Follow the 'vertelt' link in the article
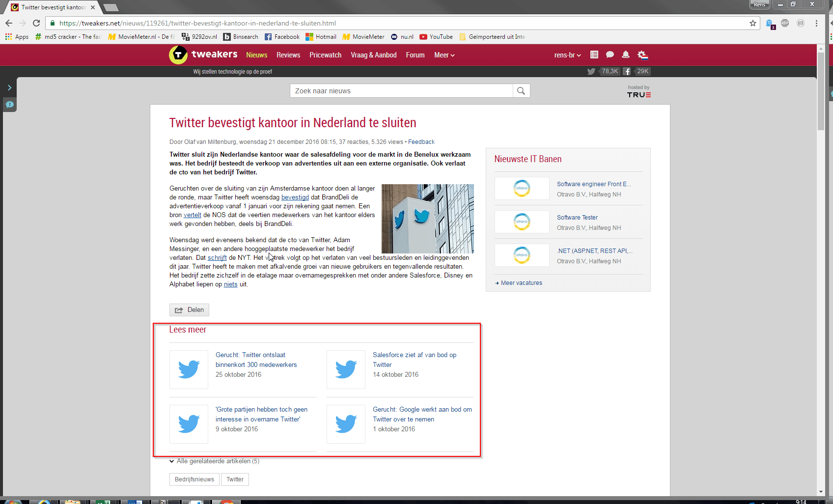Viewport: 833px width, 504px height. tap(193, 215)
